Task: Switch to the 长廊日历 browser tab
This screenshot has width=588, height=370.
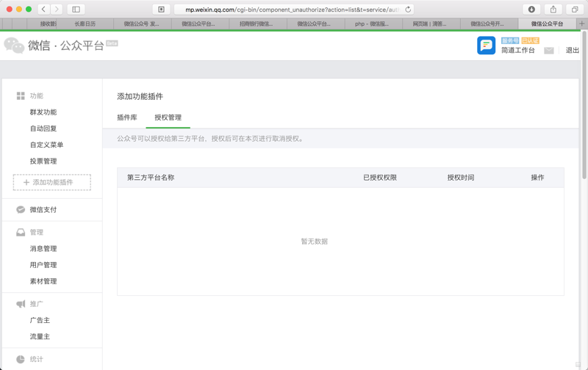Action: (85, 23)
